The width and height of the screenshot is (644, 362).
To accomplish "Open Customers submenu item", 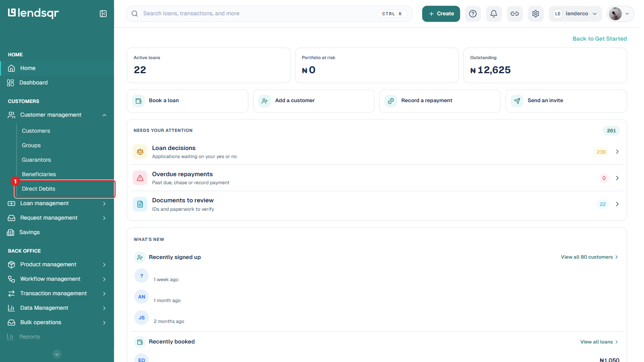I will pos(36,131).
